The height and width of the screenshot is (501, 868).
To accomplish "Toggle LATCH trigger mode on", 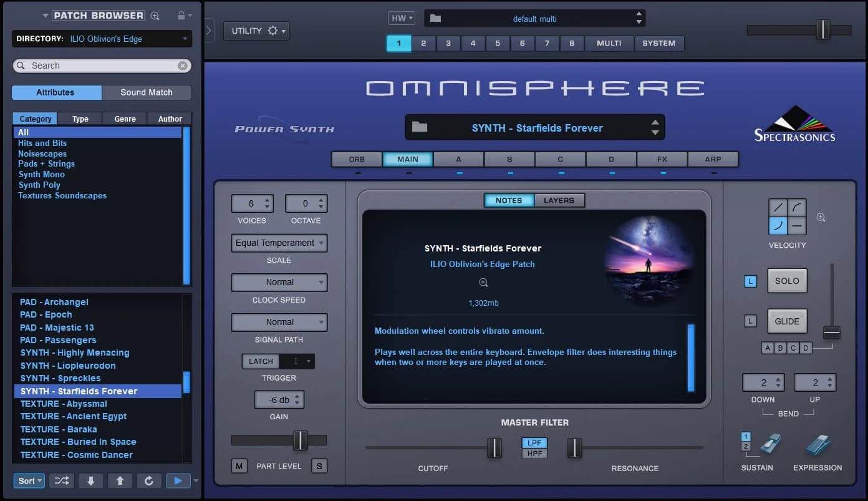I will 260,361.
